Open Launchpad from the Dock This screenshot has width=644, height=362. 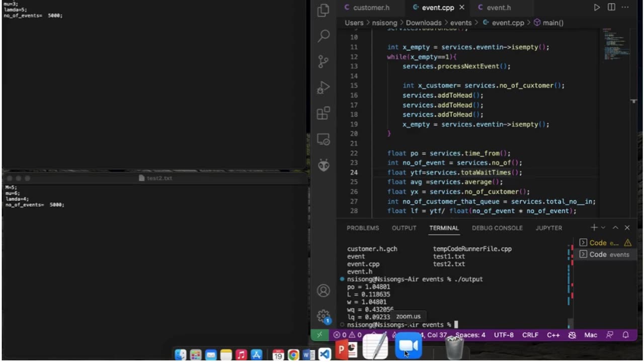(x=196, y=355)
